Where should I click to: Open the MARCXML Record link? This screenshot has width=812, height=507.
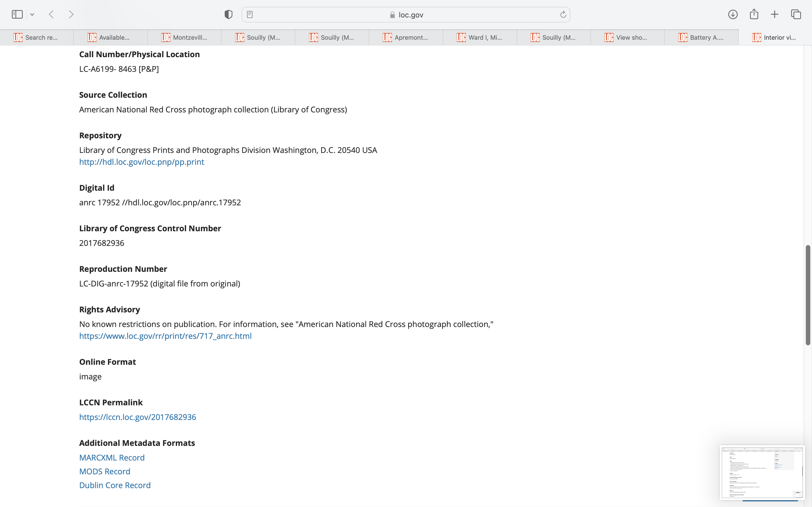click(x=112, y=458)
